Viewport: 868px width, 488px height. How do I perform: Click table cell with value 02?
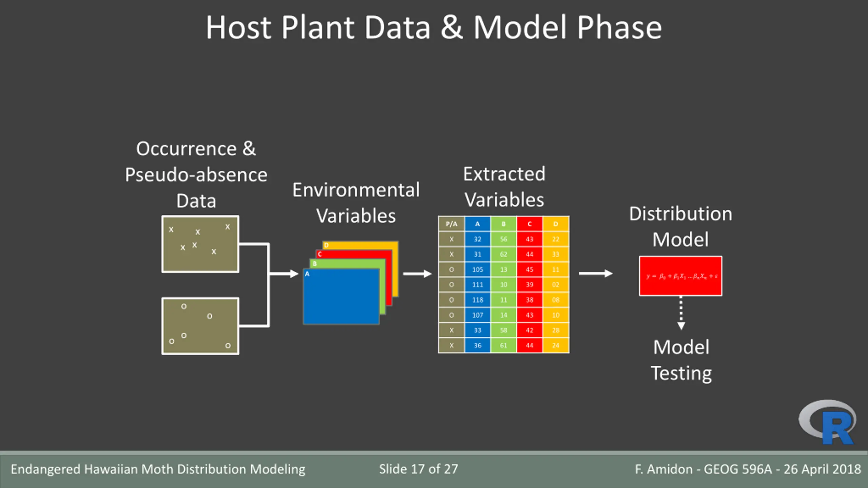point(556,285)
